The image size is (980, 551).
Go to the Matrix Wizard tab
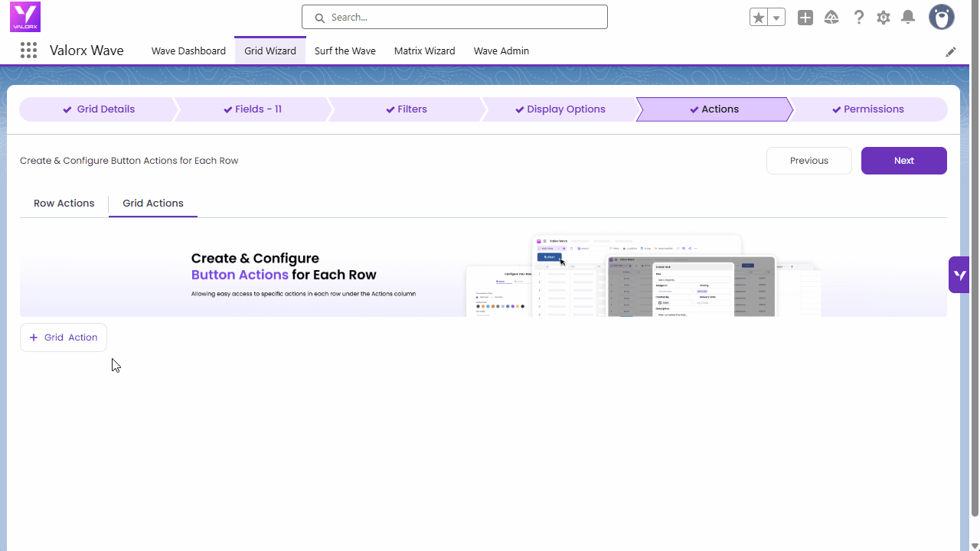pyautogui.click(x=424, y=51)
